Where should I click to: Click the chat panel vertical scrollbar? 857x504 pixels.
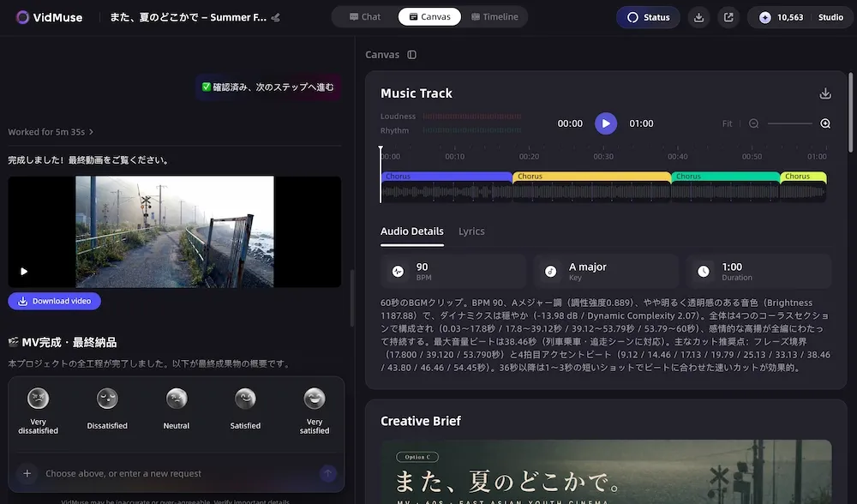click(352, 298)
